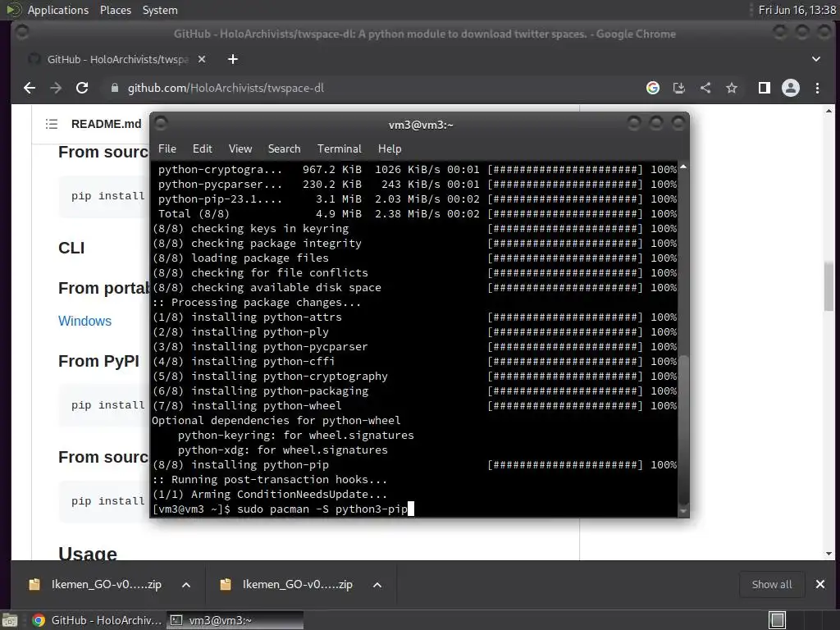Click the terminal window menu icon
This screenshot has height=630, width=840.
click(162, 123)
